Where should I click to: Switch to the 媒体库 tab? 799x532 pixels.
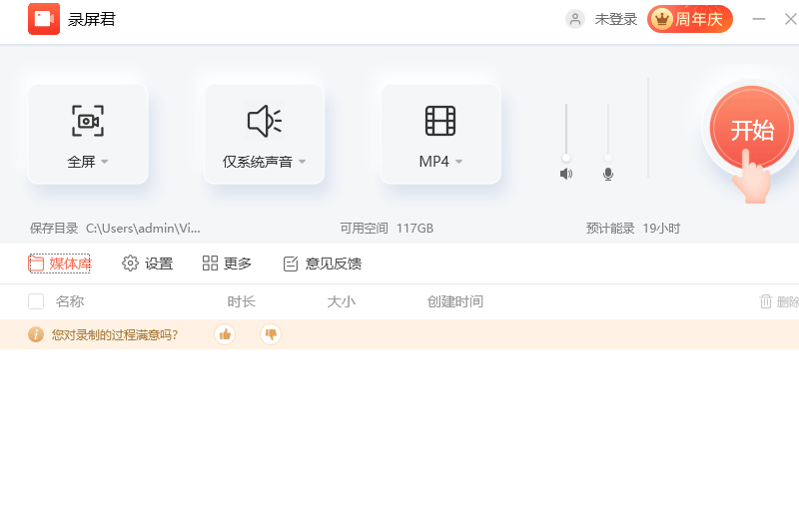[x=60, y=264]
